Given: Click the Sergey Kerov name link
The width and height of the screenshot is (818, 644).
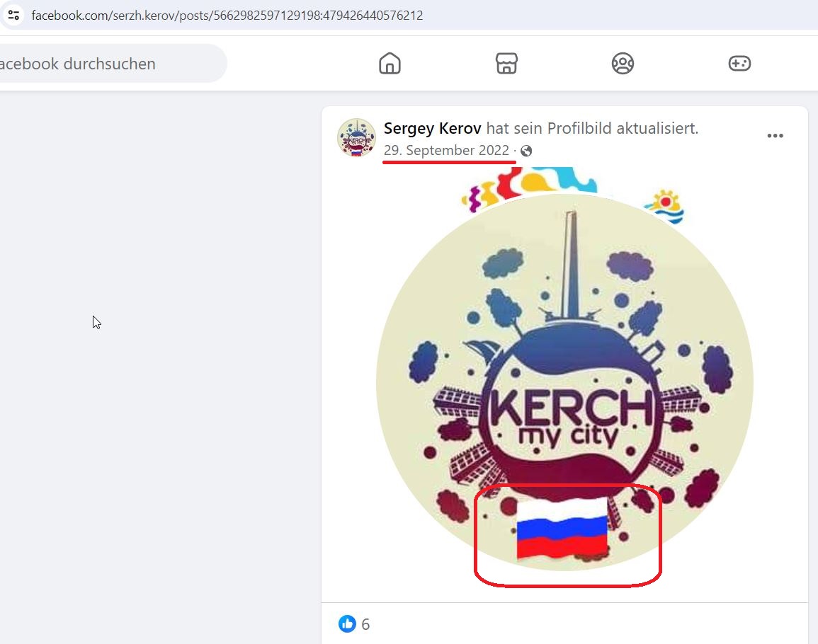Looking at the screenshot, I should (x=432, y=128).
